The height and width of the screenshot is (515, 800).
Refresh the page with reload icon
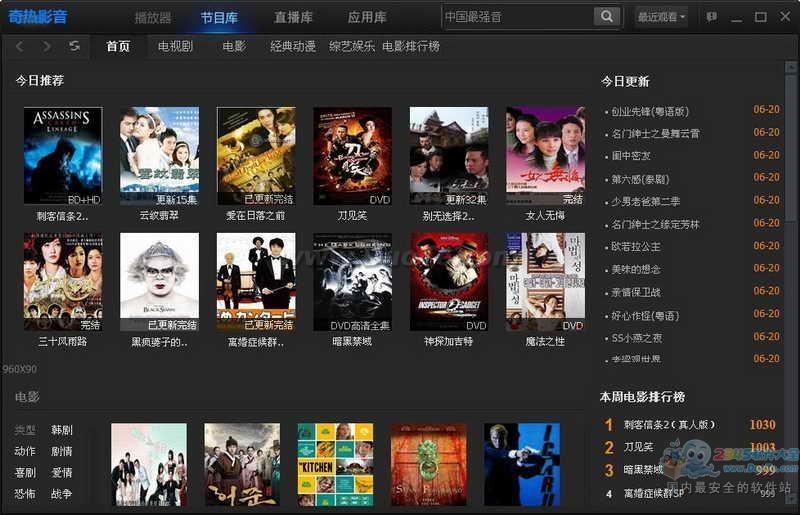tap(74, 46)
